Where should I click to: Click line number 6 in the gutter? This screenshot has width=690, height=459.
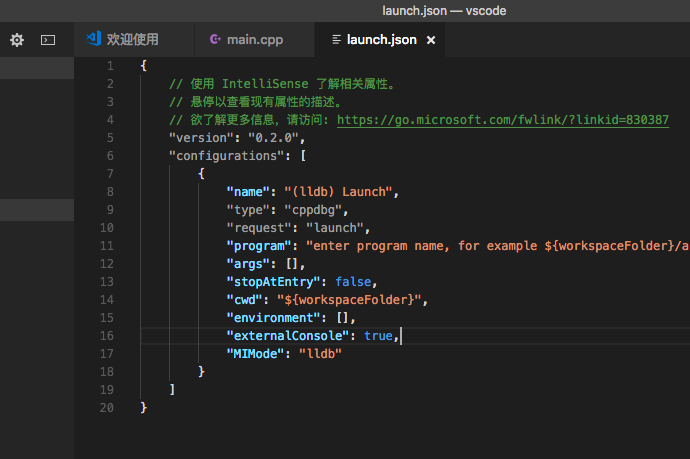(x=109, y=155)
